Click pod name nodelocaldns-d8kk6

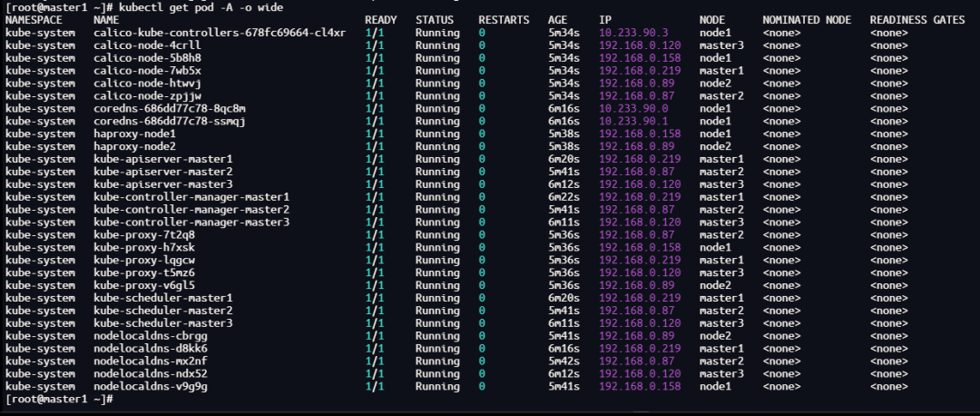click(x=150, y=349)
